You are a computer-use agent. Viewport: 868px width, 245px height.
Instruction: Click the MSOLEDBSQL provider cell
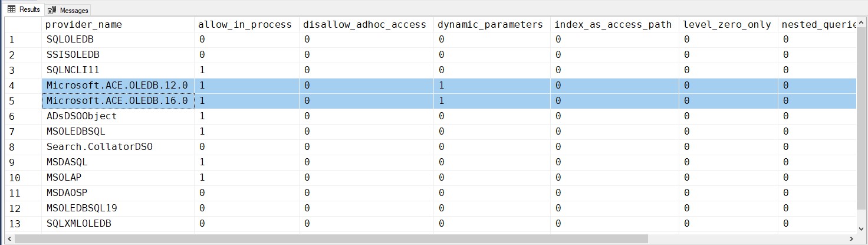pos(118,132)
